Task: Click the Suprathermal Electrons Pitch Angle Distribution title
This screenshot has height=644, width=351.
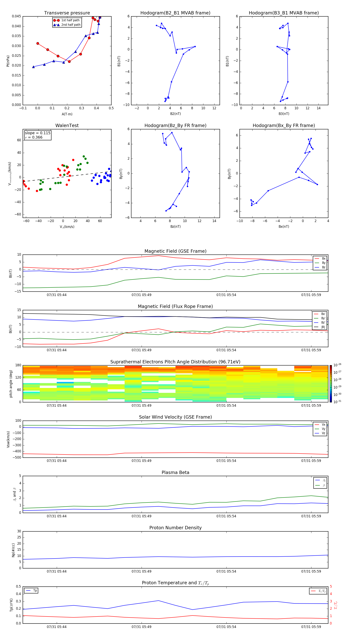Action: coord(175,362)
